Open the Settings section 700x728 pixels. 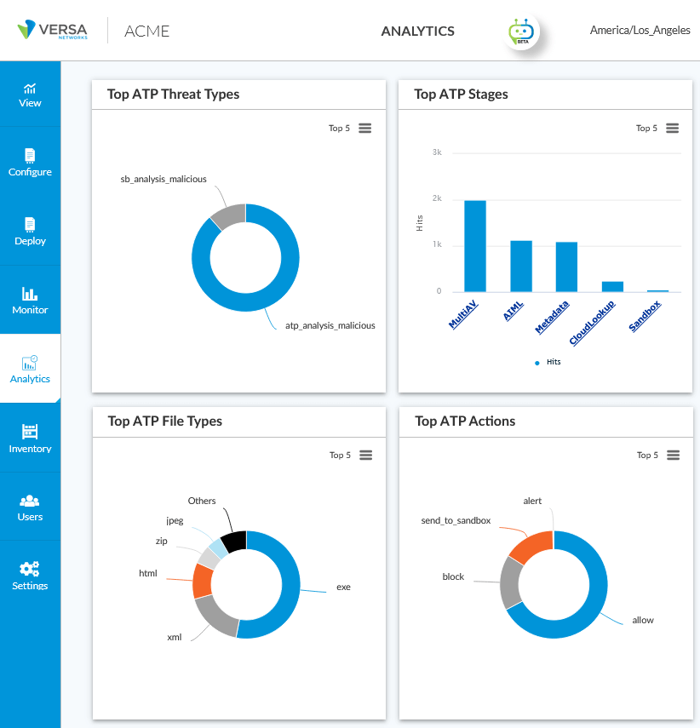coord(30,576)
